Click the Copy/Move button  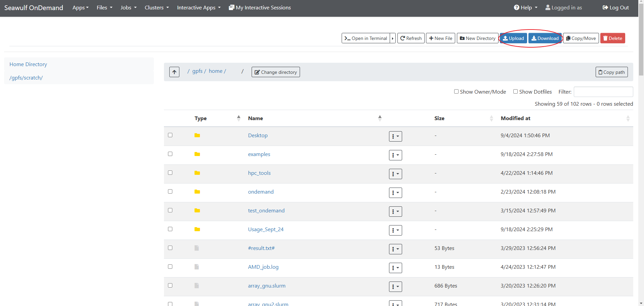pos(581,38)
